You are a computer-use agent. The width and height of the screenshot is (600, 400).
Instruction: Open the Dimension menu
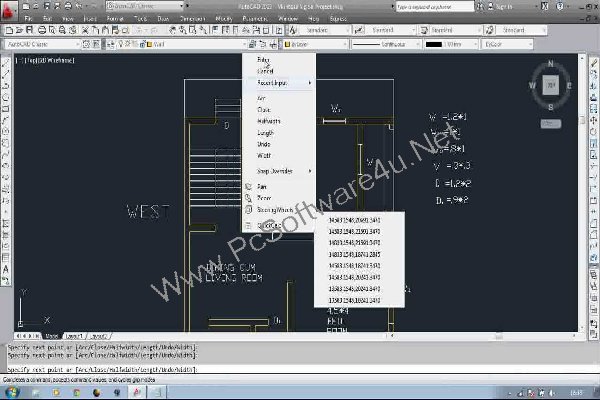tap(192, 18)
